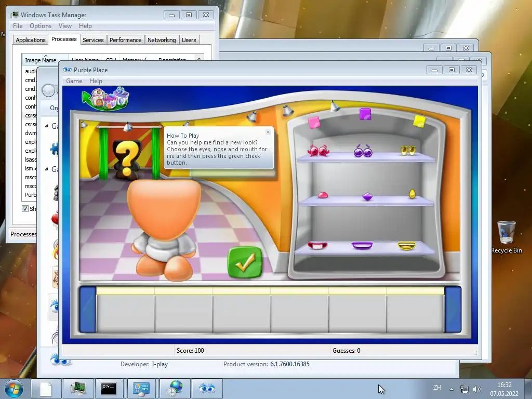Open the Games Explorer taskbar button
The image size is (532, 399).
[142, 389]
